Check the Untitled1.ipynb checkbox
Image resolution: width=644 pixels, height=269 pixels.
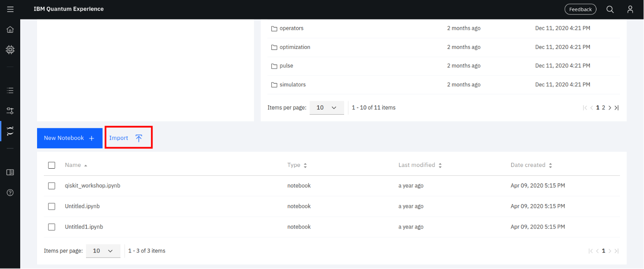tap(52, 227)
